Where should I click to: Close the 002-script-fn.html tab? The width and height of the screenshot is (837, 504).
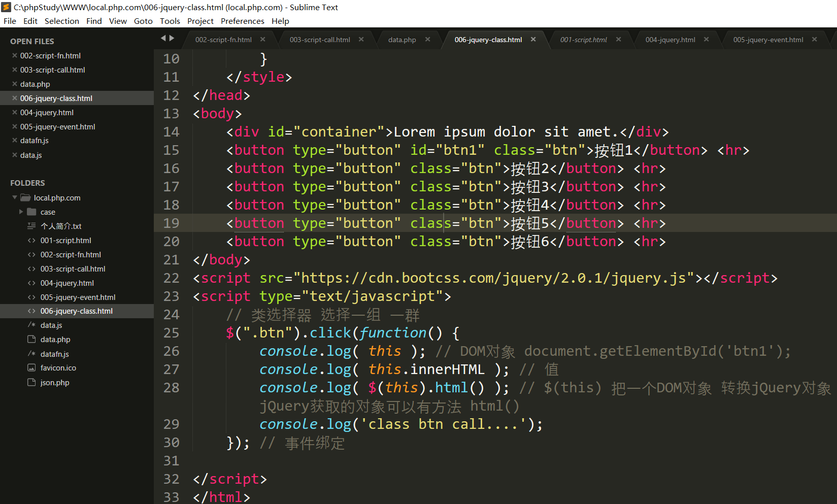(262, 40)
